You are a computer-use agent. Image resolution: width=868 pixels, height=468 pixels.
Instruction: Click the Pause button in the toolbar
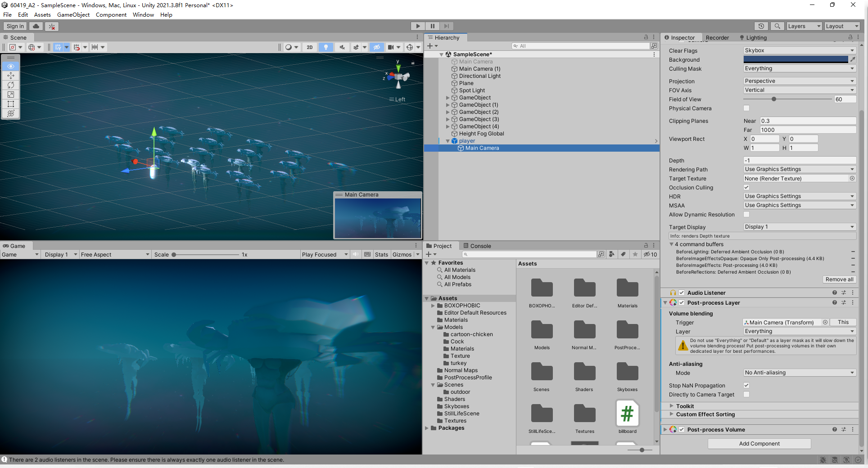pos(432,26)
